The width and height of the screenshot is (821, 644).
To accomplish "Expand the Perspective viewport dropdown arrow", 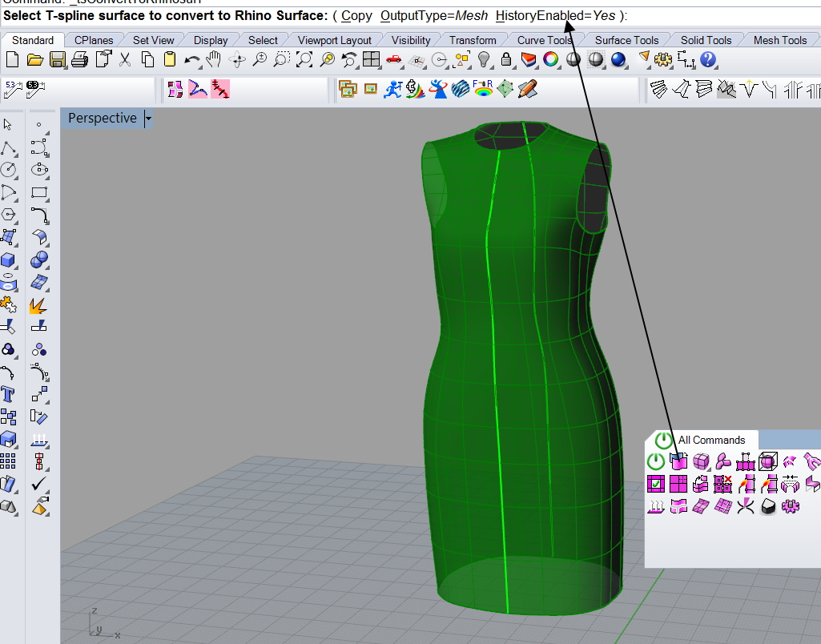I will 148,119.
